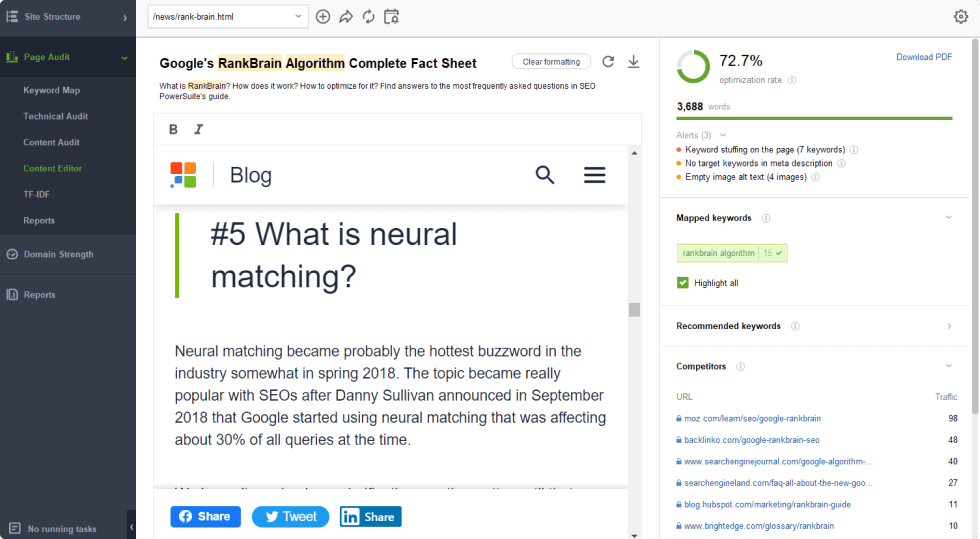Open the rankbrain algorithm keyword count dropdown
This screenshot has width=980, height=539.
773,253
